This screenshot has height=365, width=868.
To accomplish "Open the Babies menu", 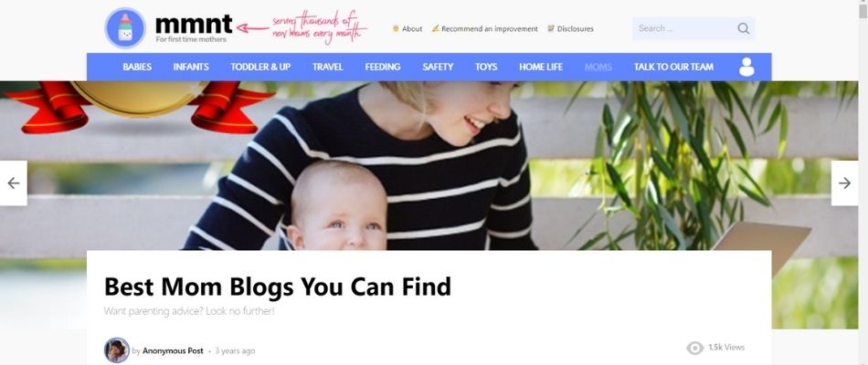I will coord(137,67).
